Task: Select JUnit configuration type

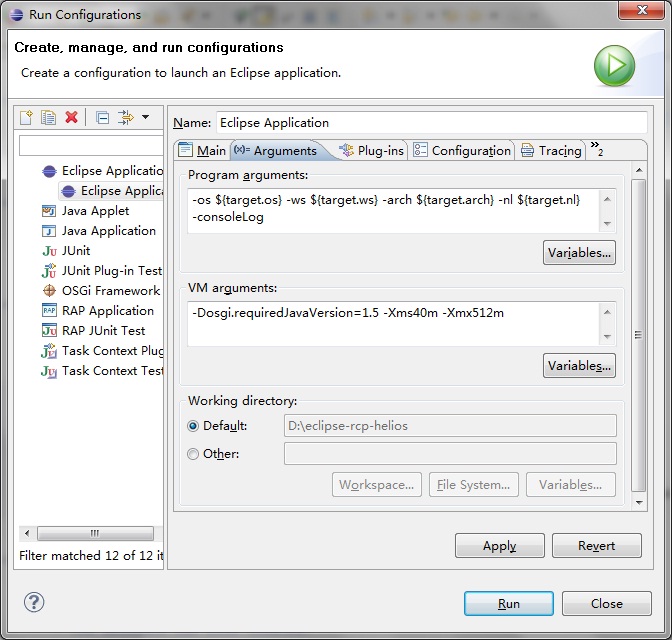Action: click(x=66, y=251)
